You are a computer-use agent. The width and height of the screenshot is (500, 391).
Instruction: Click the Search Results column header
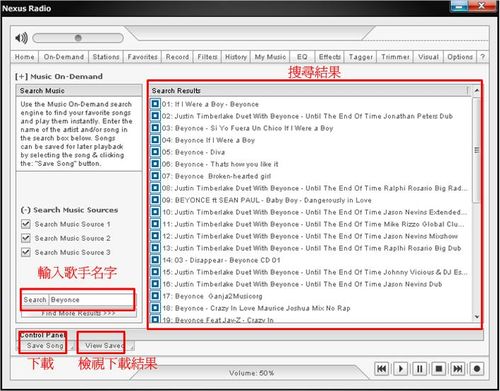tap(309, 91)
